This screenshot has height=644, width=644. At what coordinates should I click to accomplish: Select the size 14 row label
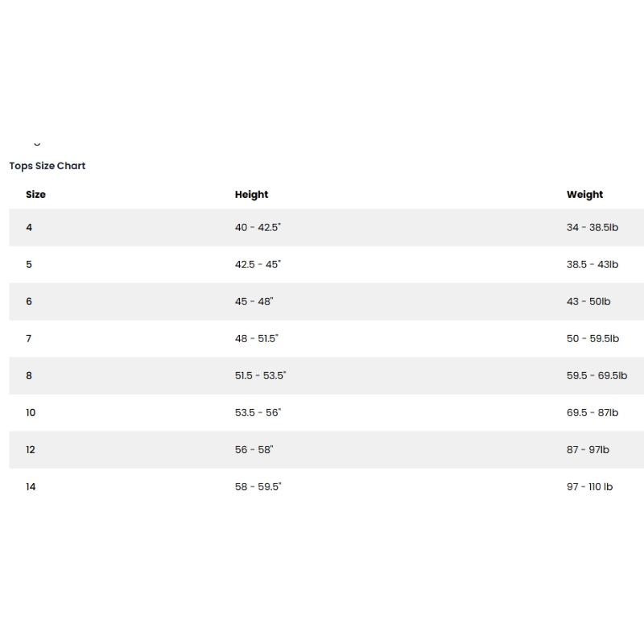coord(31,487)
